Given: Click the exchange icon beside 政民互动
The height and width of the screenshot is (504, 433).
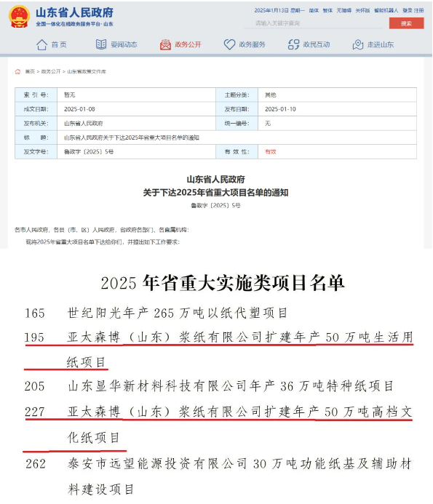Looking at the screenshot, I should pyautogui.click(x=294, y=44).
